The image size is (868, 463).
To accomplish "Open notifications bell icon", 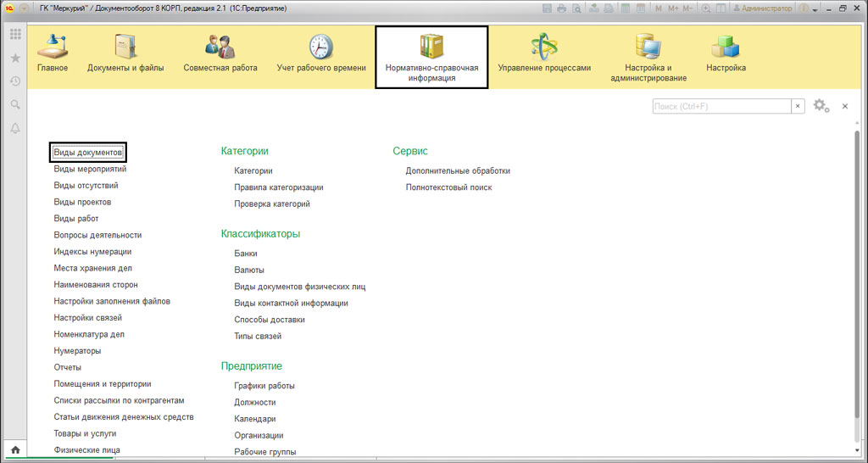I will click(14, 128).
